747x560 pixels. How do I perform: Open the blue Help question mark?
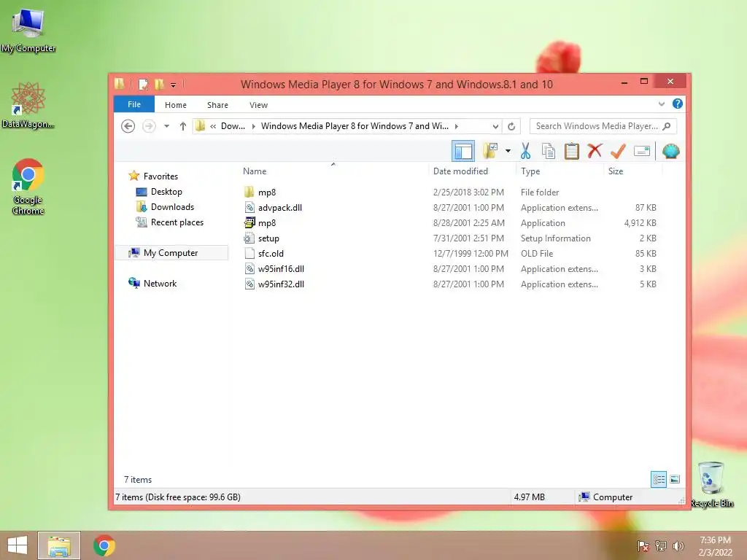point(678,104)
